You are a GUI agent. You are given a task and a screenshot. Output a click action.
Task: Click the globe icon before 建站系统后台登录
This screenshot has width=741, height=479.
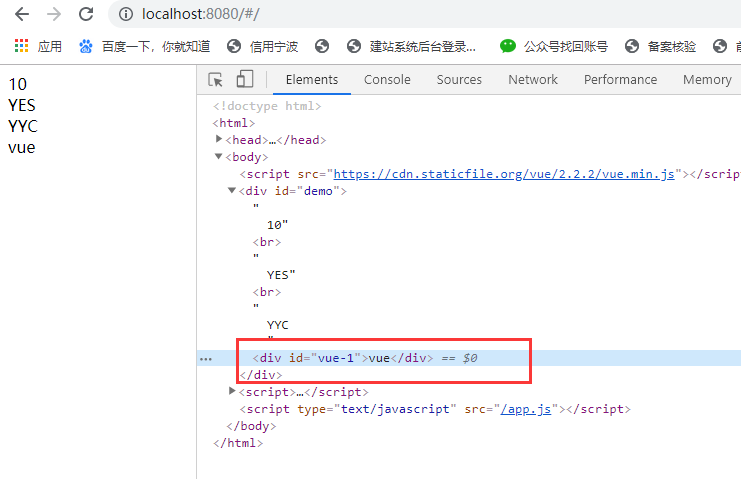(354, 46)
